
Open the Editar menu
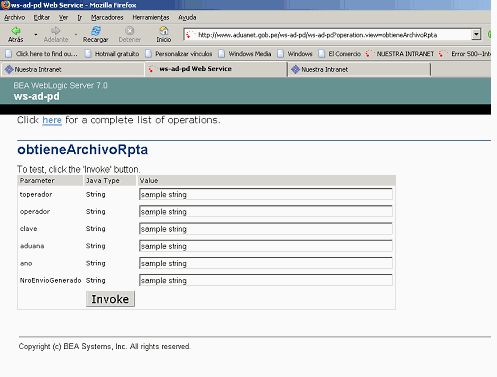[42, 17]
